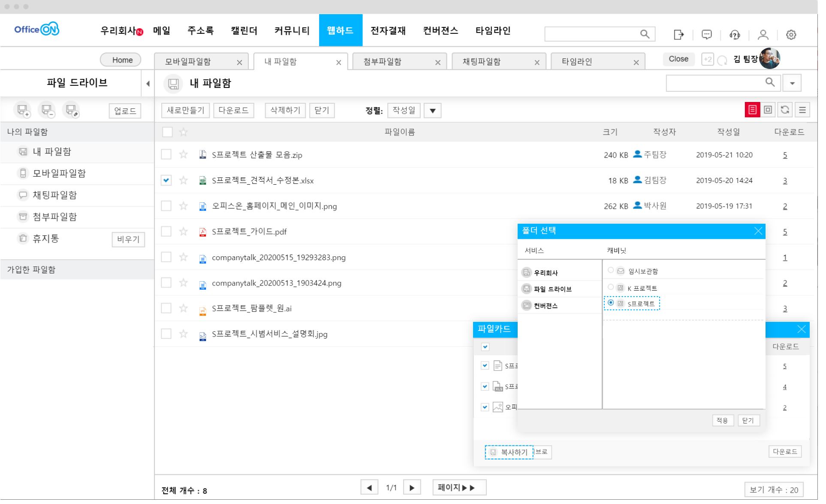Screen dimensions: 826x504
Task: Open the sort order dropdown arrow
Action: pyautogui.click(x=432, y=111)
